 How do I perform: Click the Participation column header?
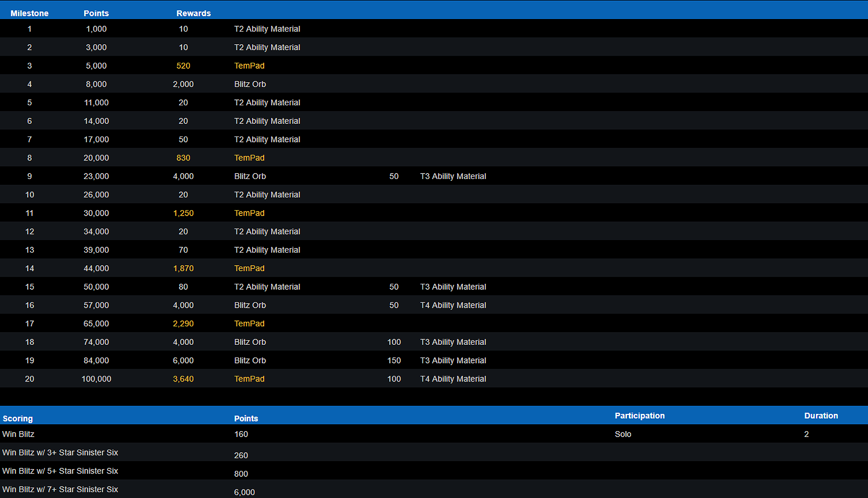tap(639, 415)
